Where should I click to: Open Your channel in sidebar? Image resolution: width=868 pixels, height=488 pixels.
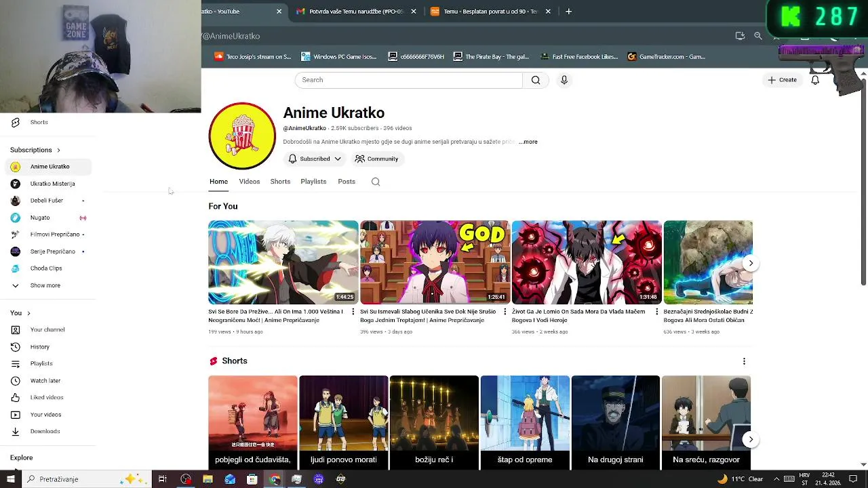(x=47, y=329)
